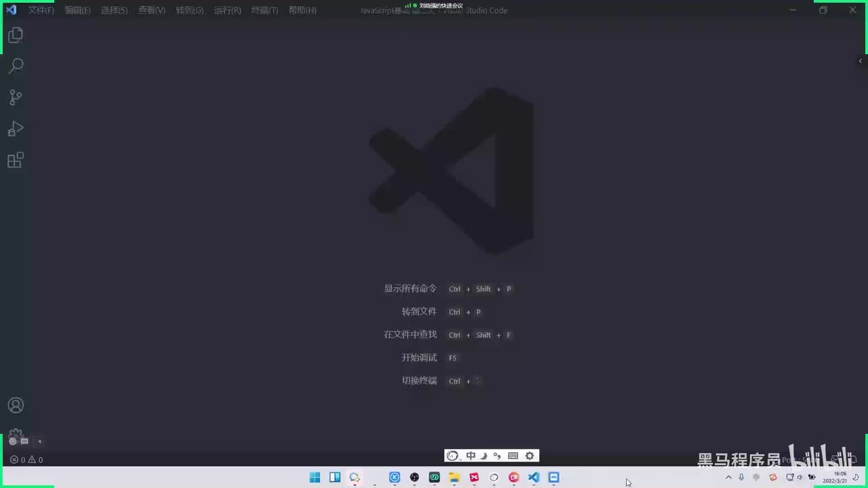868x488 pixels.
Task: Click the chat bubble overlay icon
Action: click(x=24, y=441)
